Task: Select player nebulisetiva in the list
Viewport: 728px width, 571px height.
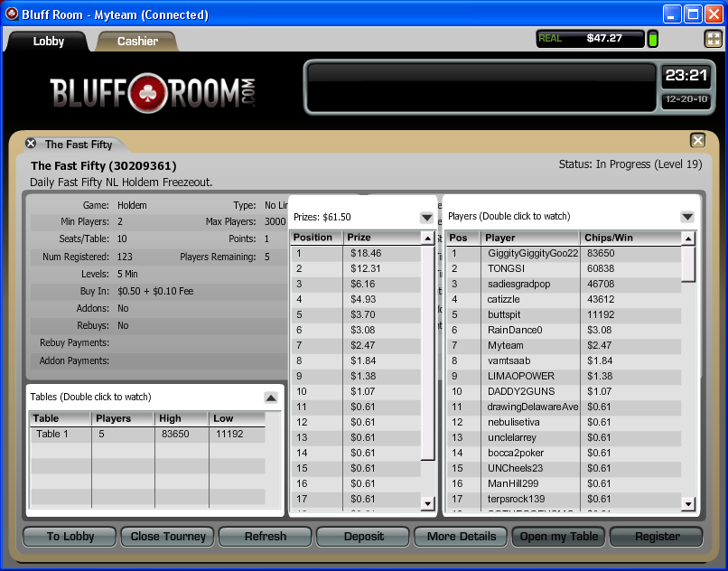Action: pos(564,422)
